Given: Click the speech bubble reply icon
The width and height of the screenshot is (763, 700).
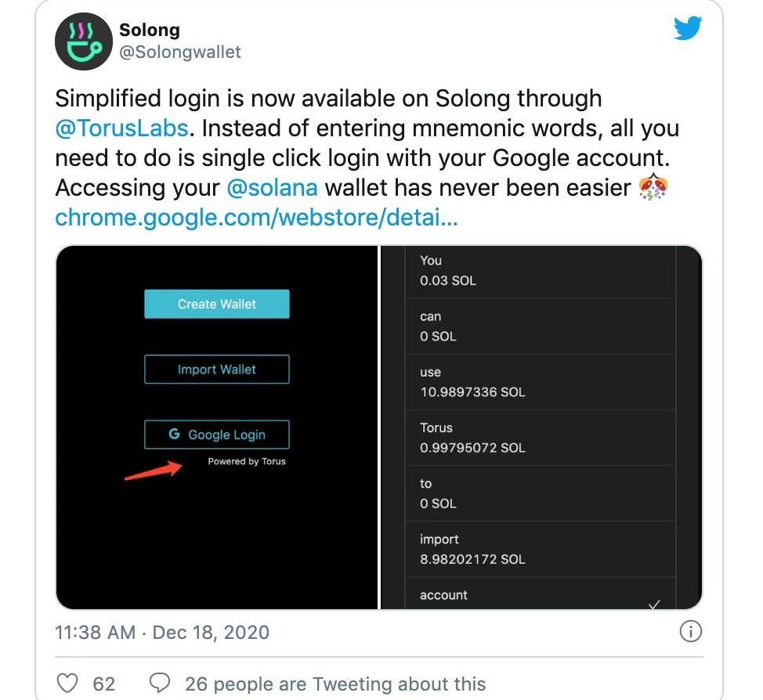Looking at the screenshot, I should (159, 683).
